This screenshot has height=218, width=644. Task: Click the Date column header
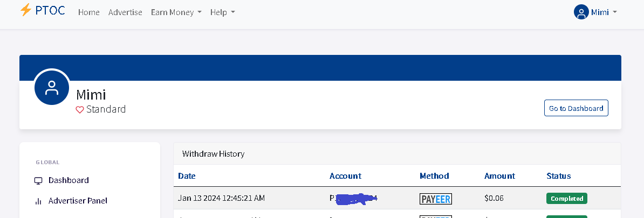click(187, 176)
